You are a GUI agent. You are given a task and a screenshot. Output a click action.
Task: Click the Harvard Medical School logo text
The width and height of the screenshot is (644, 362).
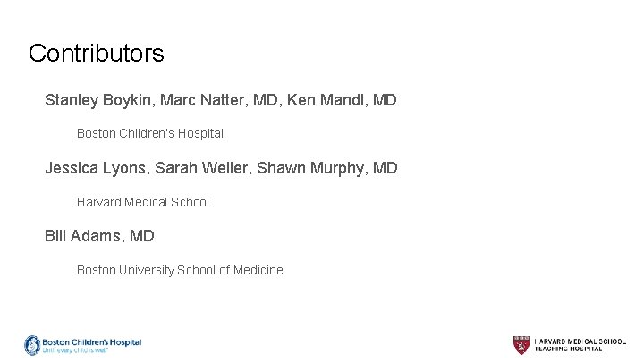pyautogui.click(x=580, y=341)
